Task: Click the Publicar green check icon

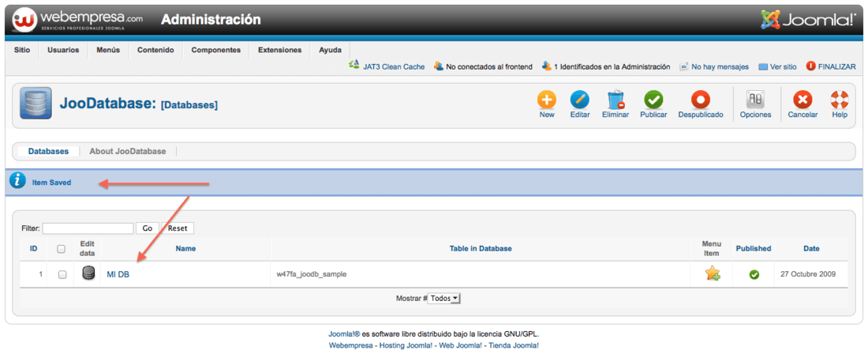Action: tap(653, 100)
